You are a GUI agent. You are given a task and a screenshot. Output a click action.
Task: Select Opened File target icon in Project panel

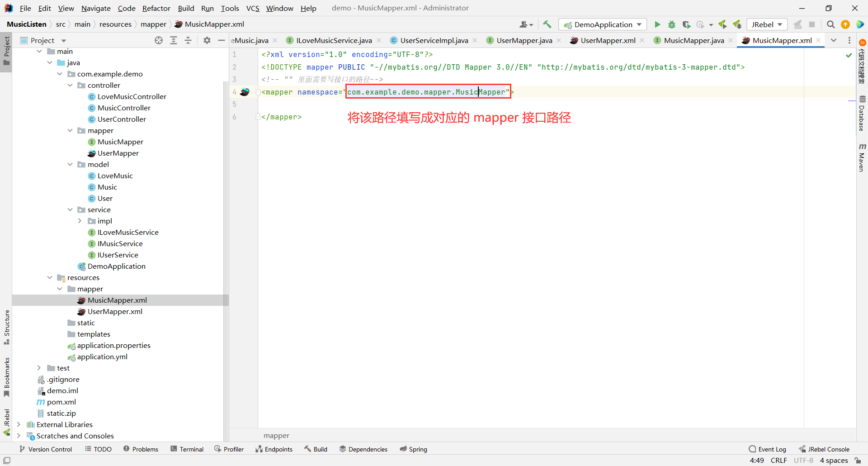pyautogui.click(x=159, y=40)
